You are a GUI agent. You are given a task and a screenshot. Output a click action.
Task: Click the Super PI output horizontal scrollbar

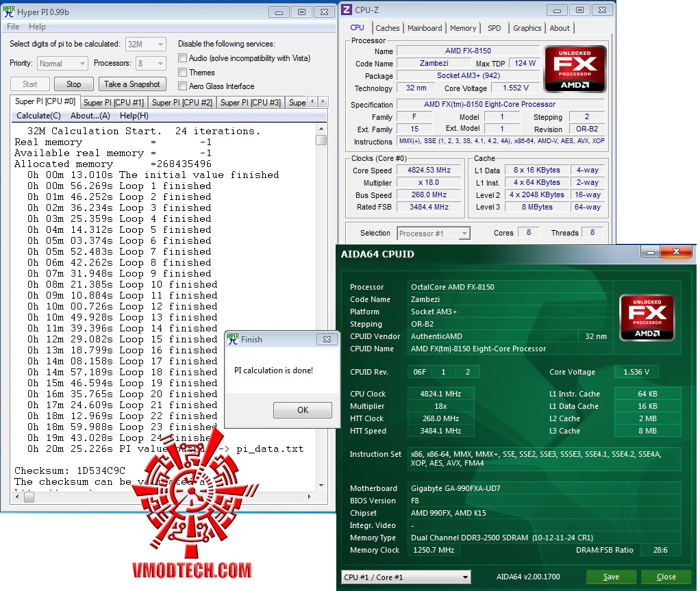[163, 496]
